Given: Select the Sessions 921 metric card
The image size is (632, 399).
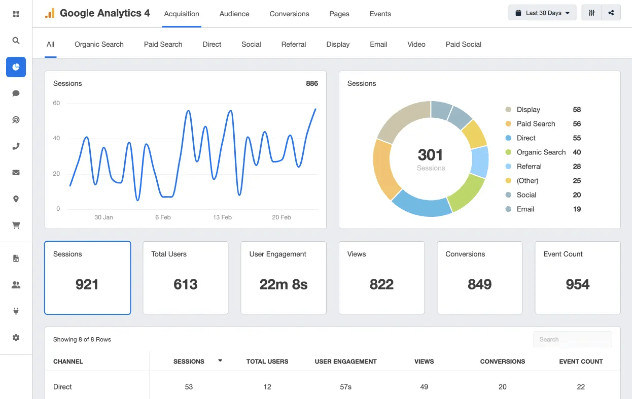Looking at the screenshot, I should (87, 278).
